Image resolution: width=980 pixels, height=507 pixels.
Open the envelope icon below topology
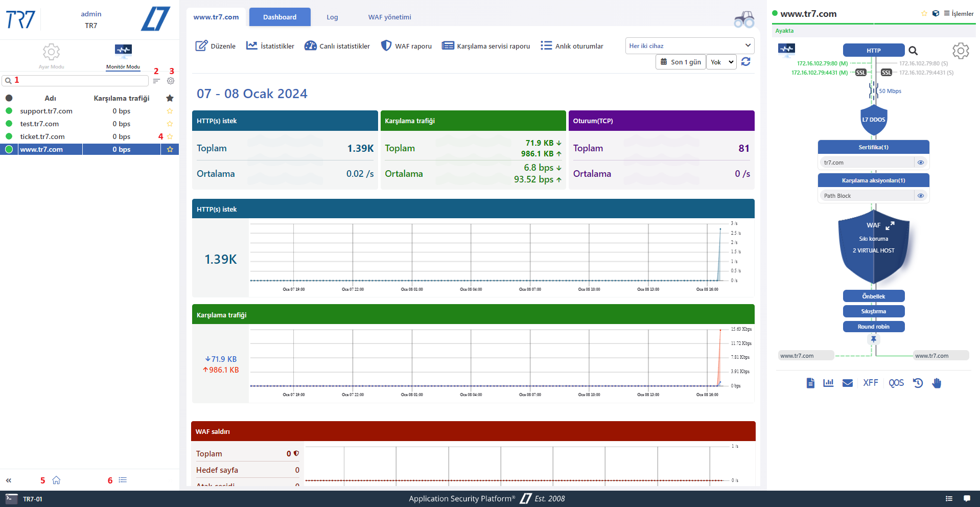848,383
